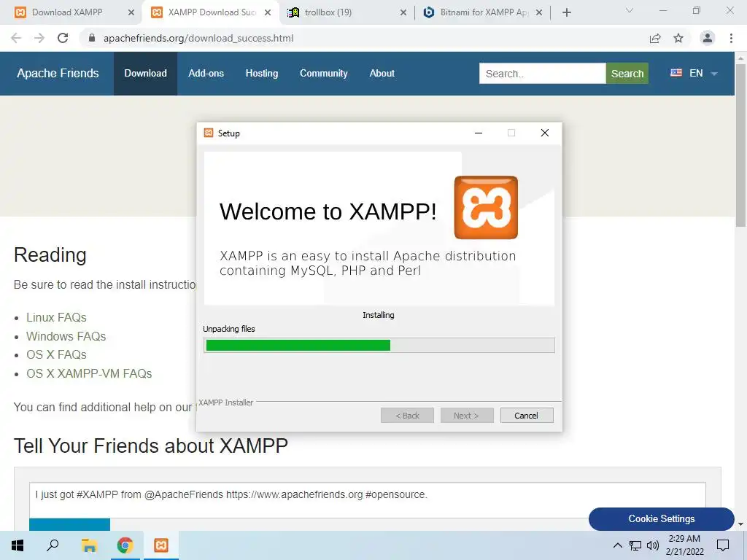Share this page via the share icon
This screenshot has height=560, width=747.
coord(655,38)
